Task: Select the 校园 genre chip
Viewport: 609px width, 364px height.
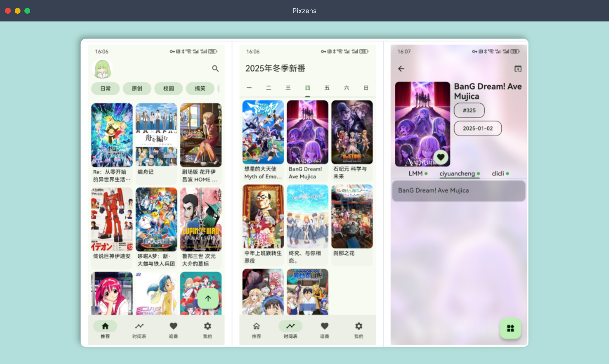Action: pyautogui.click(x=169, y=88)
